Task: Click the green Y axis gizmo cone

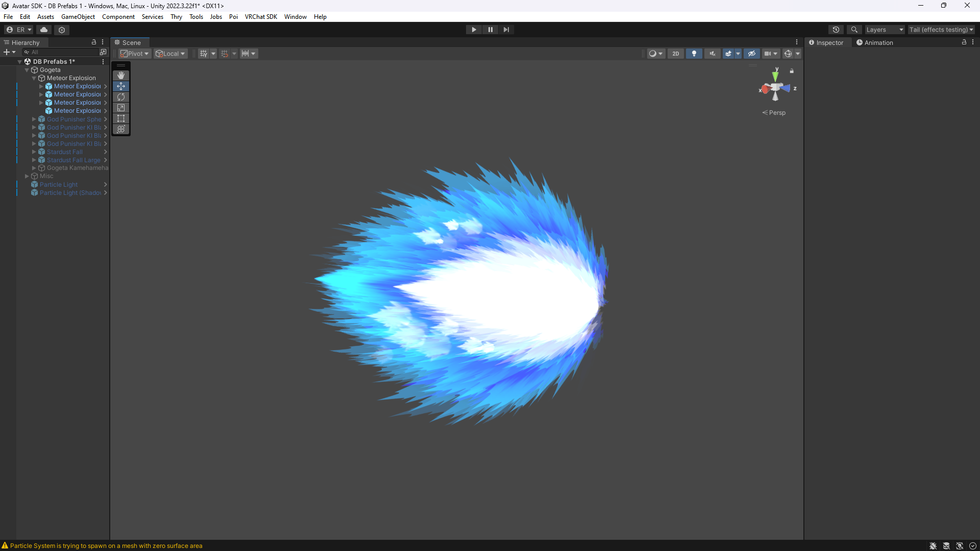Action: (775, 77)
